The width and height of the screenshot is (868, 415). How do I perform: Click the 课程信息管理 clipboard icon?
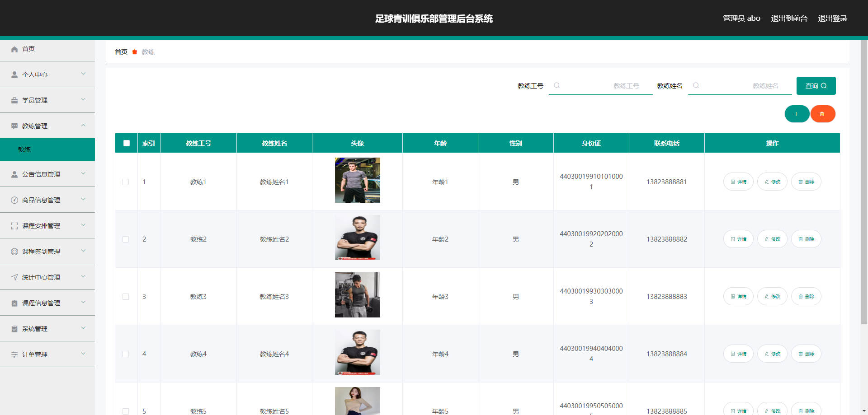14,303
